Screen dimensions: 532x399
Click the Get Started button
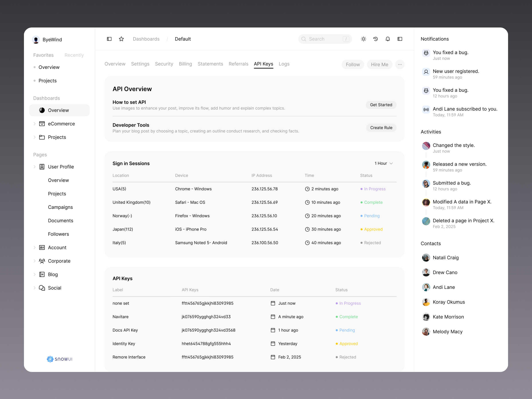pos(381,105)
